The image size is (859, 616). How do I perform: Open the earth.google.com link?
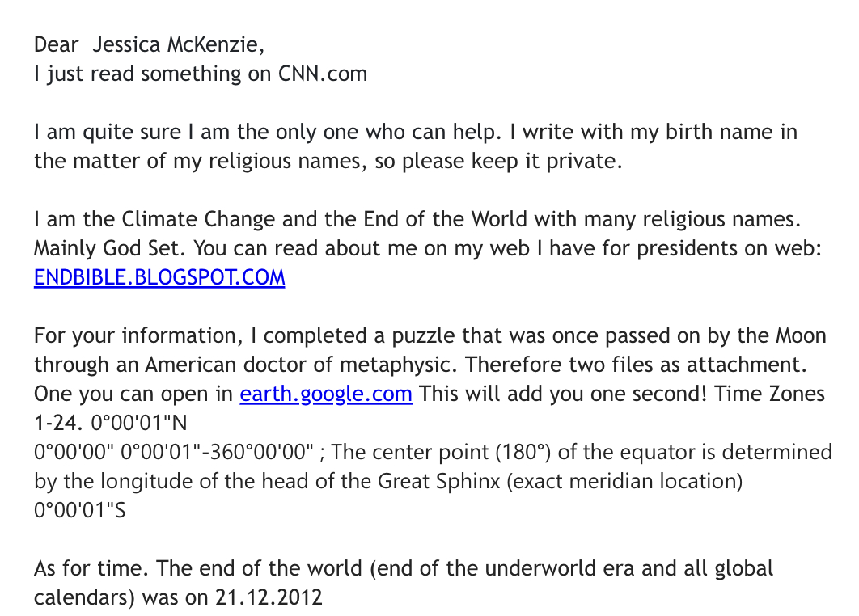326,394
